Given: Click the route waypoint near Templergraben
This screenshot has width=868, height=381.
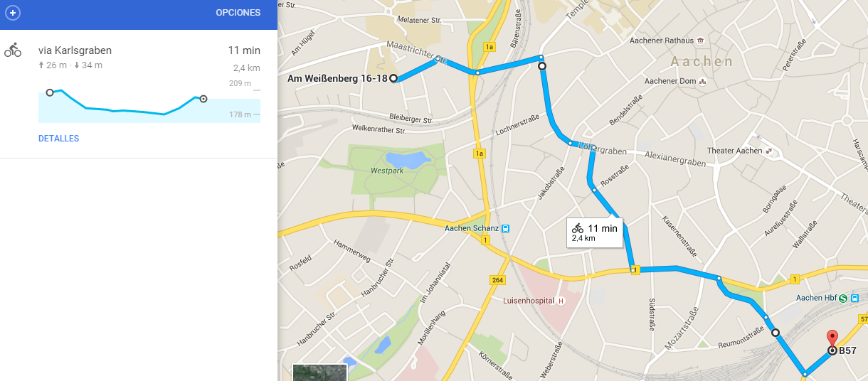Looking at the screenshot, I should [x=542, y=66].
